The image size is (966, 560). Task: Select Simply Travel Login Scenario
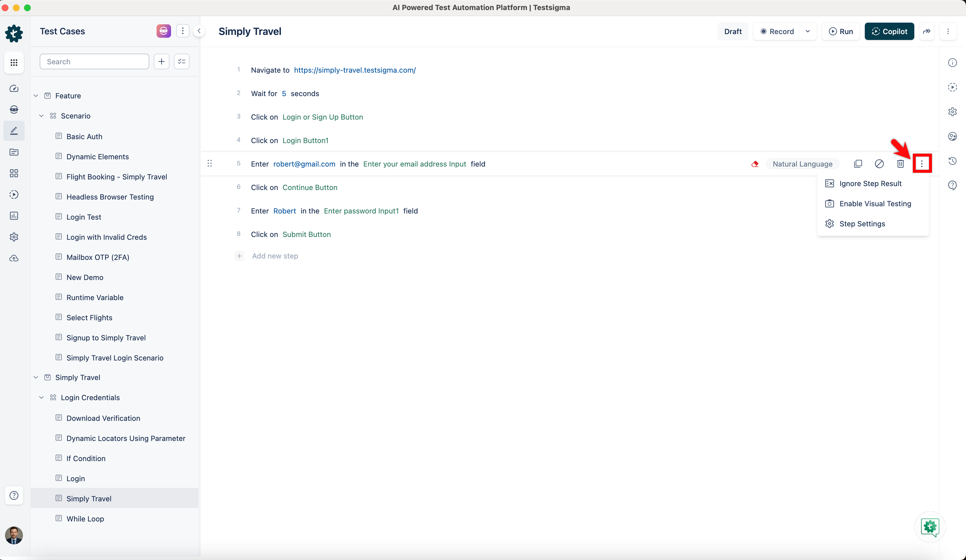point(115,358)
